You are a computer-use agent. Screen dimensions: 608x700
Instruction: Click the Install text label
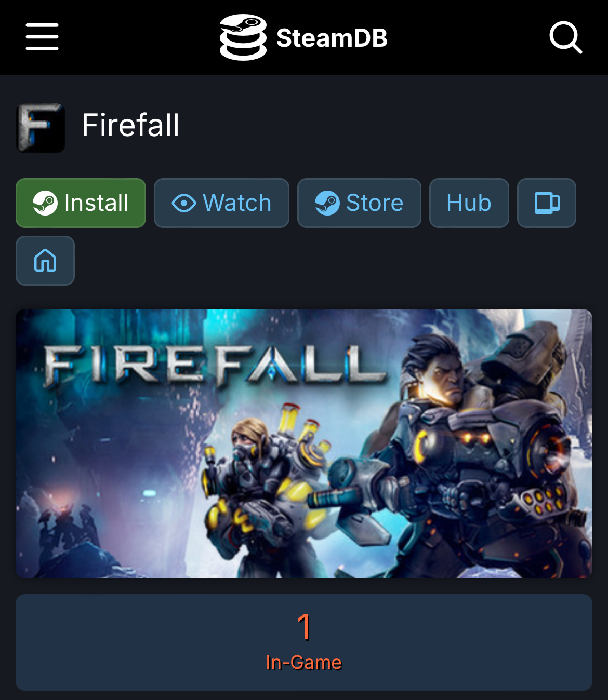(96, 203)
